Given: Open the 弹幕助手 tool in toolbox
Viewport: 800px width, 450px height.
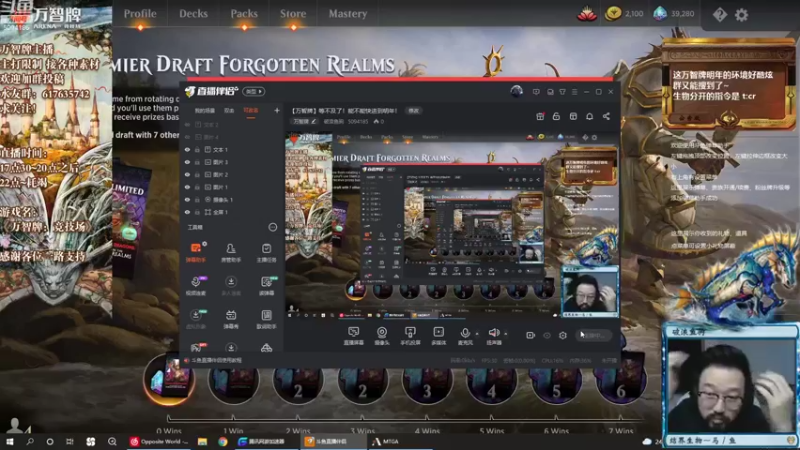Looking at the screenshot, I should 195,253.
